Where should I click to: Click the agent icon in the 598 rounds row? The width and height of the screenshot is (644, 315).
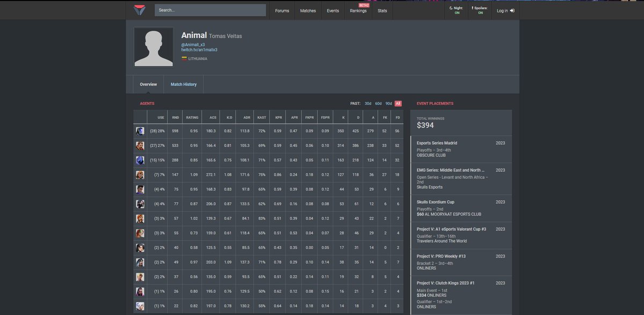tap(140, 131)
